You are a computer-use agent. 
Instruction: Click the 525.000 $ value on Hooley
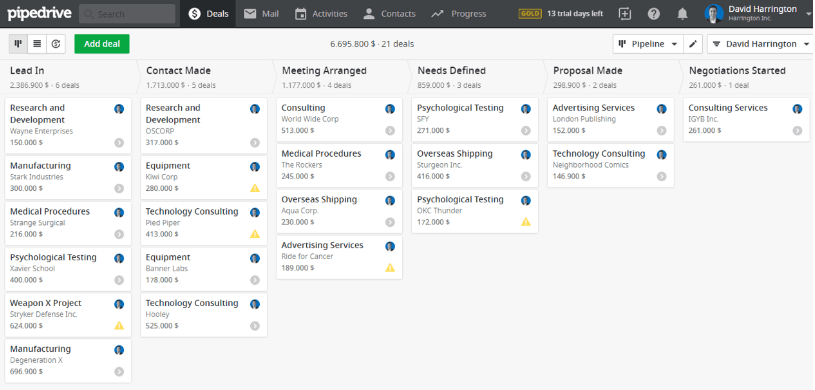tap(162, 326)
